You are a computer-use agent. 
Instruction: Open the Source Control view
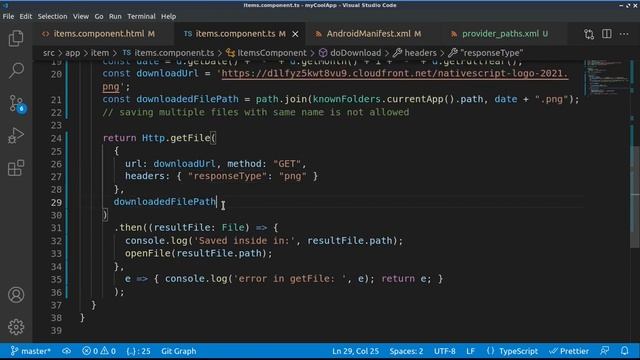tap(17, 104)
